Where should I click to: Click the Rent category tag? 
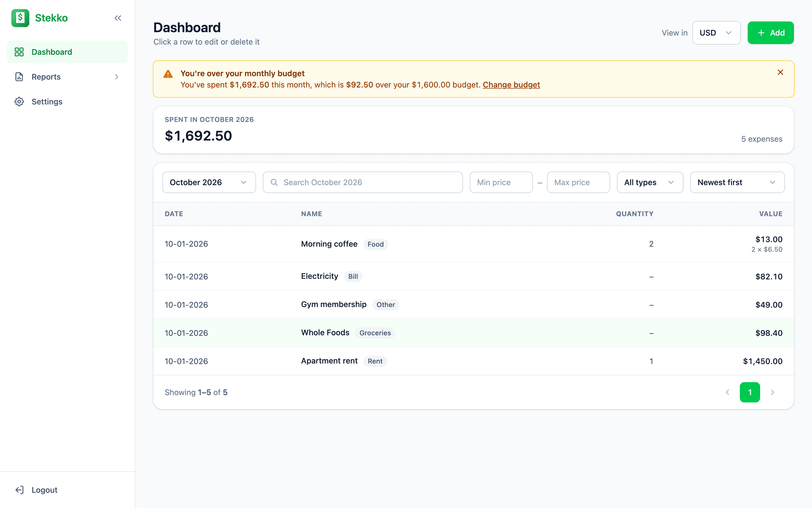pyautogui.click(x=375, y=361)
